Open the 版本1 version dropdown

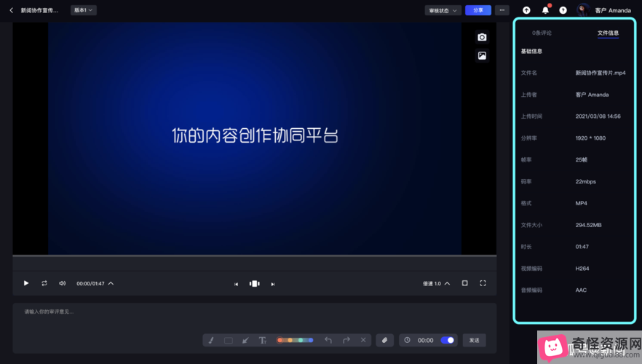point(84,10)
